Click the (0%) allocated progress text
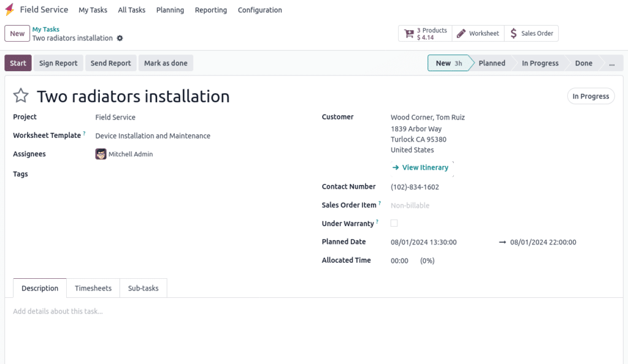 [427, 261]
